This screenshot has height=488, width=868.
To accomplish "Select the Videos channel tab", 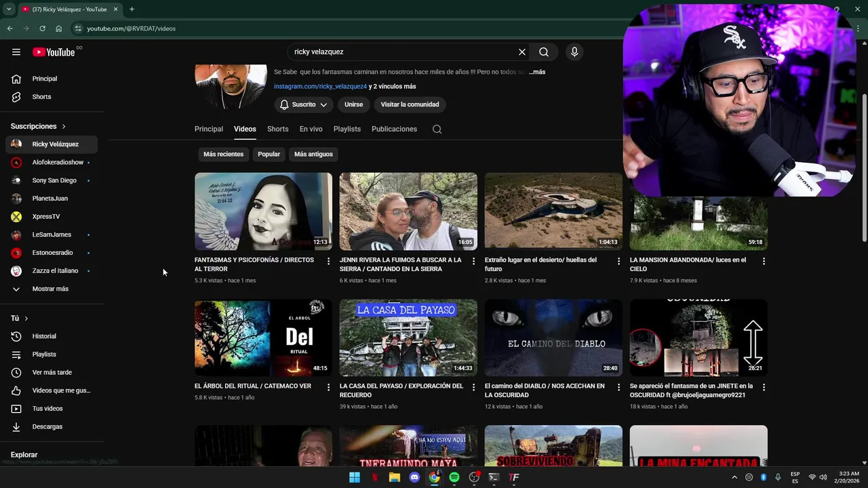I will click(245, 129).
